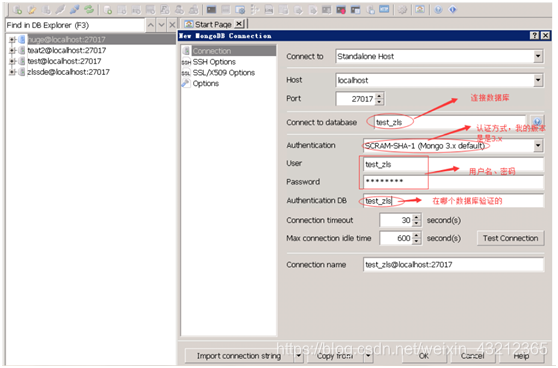Click the Connection timeout value field
The width and height of the screenshot is (558, 368).
coord(396,220)
